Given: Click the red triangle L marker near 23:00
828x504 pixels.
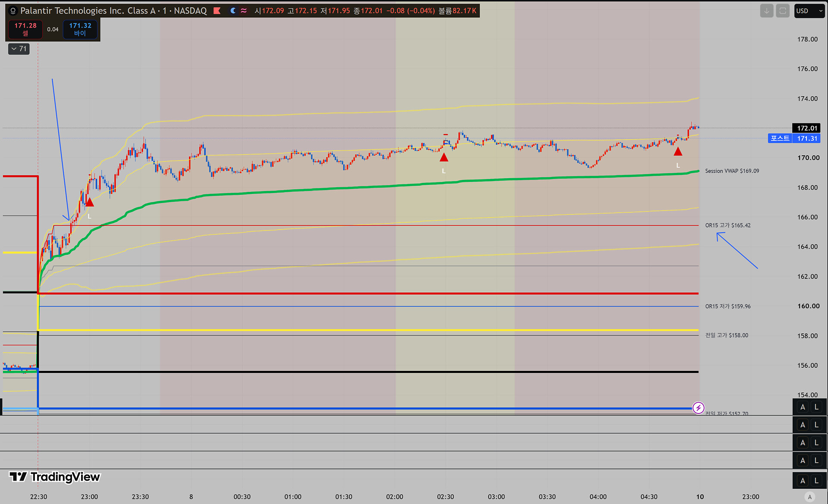Looking at the screenshot, I should pos(89,202).
